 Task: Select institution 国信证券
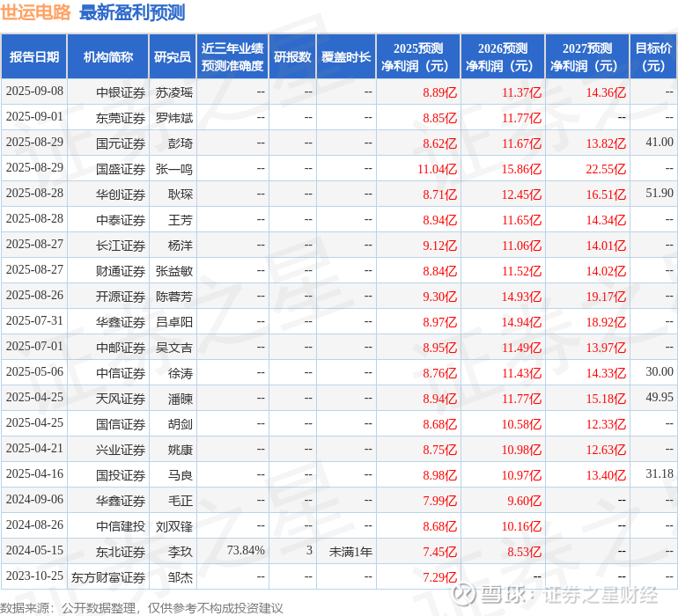pos(121,424)
